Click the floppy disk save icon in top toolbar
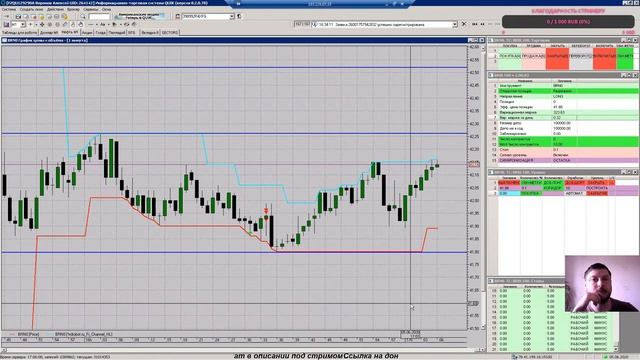640x360 pixels. click(18, 17)
